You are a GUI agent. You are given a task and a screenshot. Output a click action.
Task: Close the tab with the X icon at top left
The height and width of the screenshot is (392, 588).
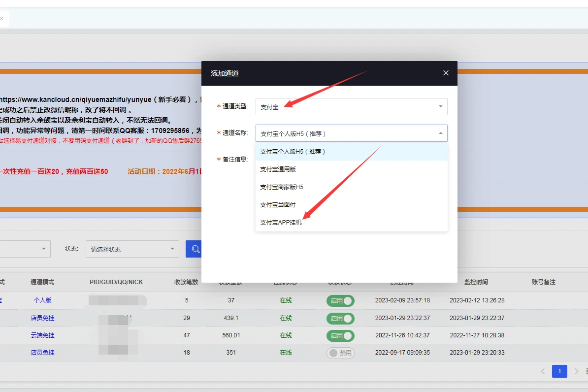pyautogui.click(x=2, y=18)
